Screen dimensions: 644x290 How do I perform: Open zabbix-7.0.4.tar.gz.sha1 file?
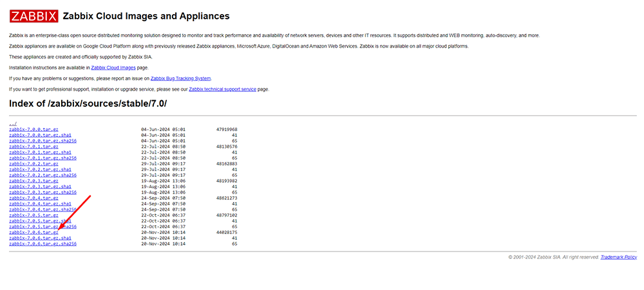[40, 204]
